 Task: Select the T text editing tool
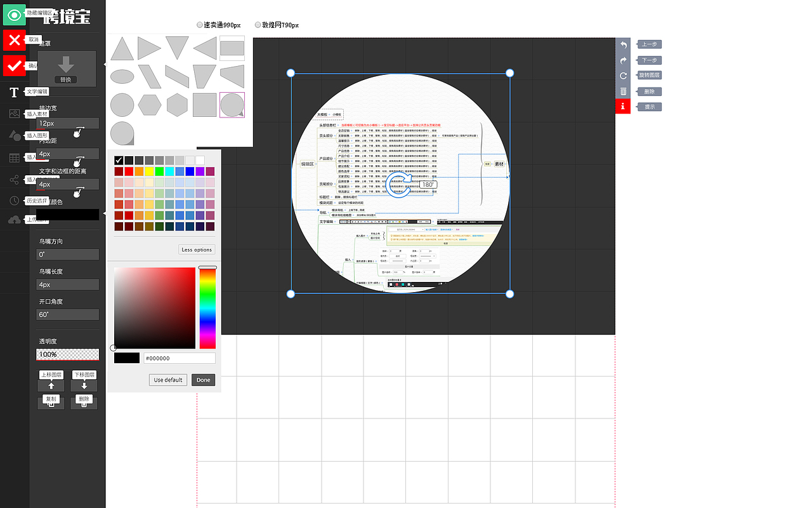pos(14,93)
